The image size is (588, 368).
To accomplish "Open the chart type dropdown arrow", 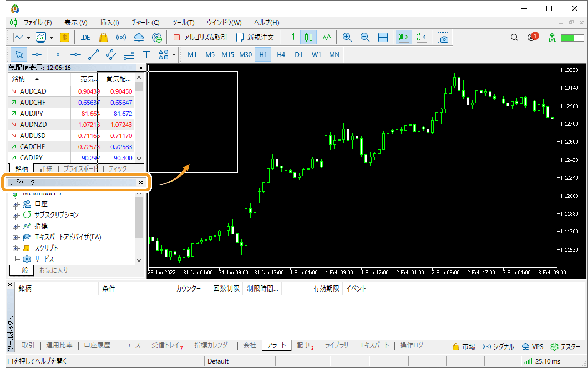I will pyautogui.click(x=28, y=37).
